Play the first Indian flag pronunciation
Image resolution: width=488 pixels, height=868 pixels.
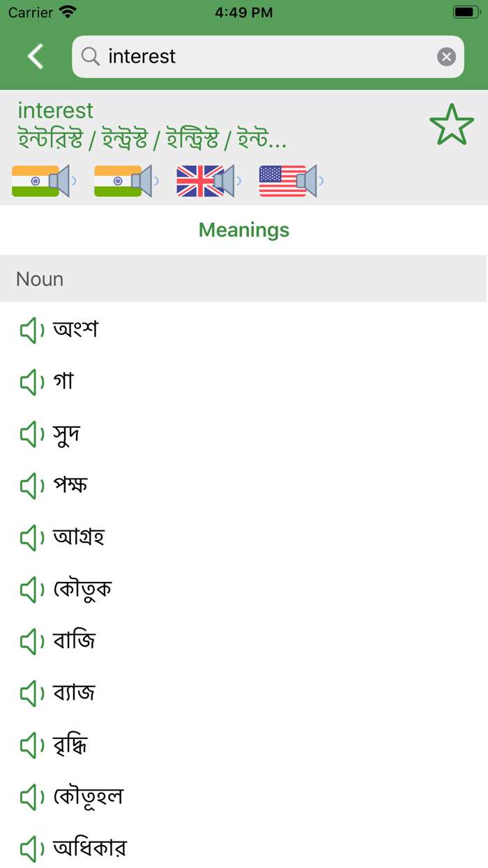click(42, 181)
